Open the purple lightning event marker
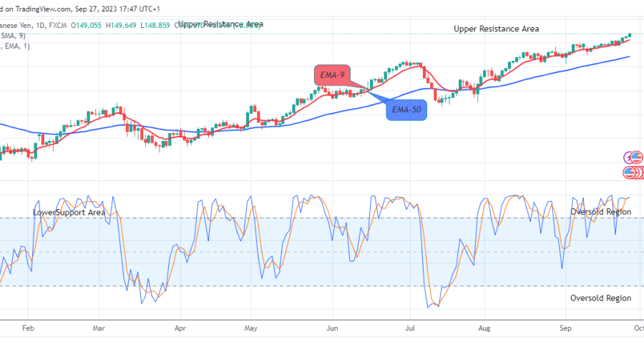This screenshot has width=644, height=358. [x=627, y=158]
